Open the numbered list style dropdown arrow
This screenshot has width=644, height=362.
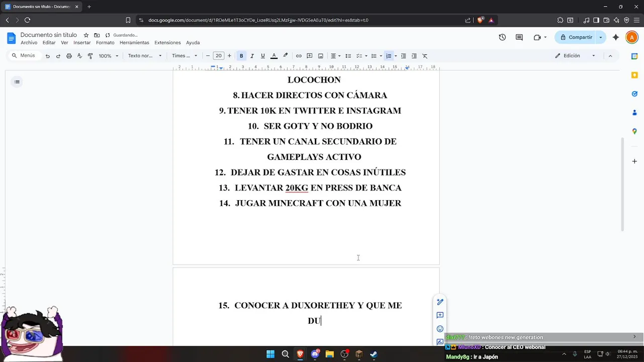[x=396, y=56]
